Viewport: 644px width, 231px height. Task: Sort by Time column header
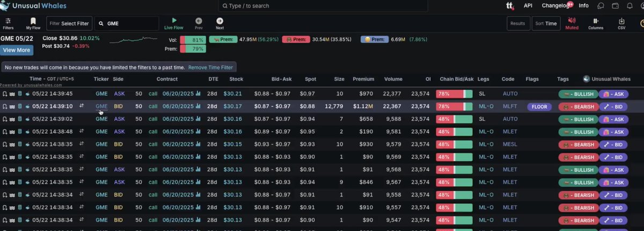(35, 79)
